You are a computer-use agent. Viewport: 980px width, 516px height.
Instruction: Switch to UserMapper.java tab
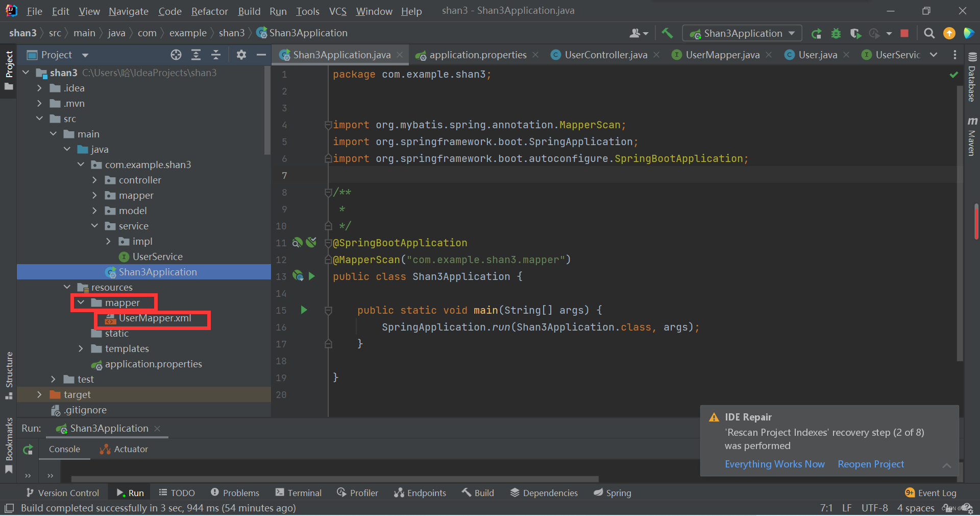[x=722, y=55]
